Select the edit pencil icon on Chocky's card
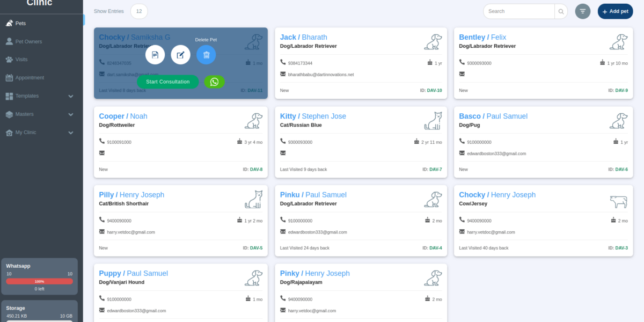 pyautogui.click(x=180, y=55)
